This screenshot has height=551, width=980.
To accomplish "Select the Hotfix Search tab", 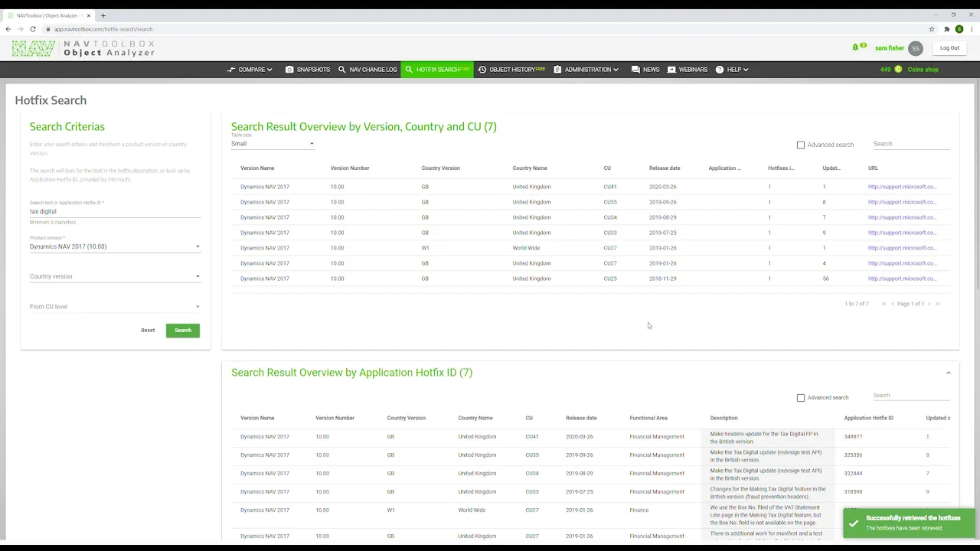I will (437, 70).
